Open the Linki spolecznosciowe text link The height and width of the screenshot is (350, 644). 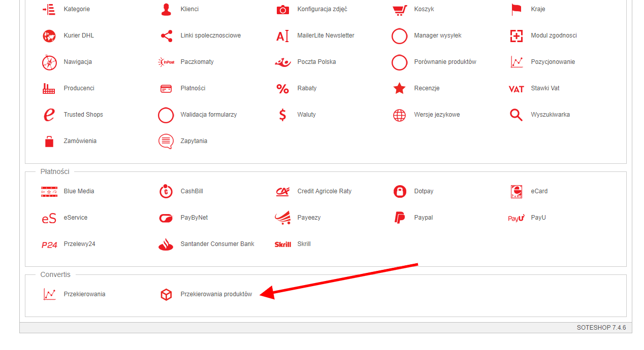click(x=211, y=36)
